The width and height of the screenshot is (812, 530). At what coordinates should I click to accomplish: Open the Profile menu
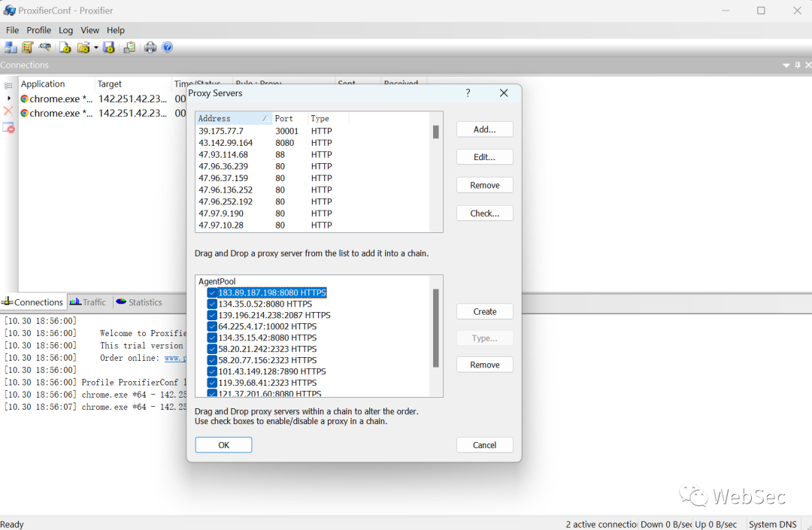(39, 30)
